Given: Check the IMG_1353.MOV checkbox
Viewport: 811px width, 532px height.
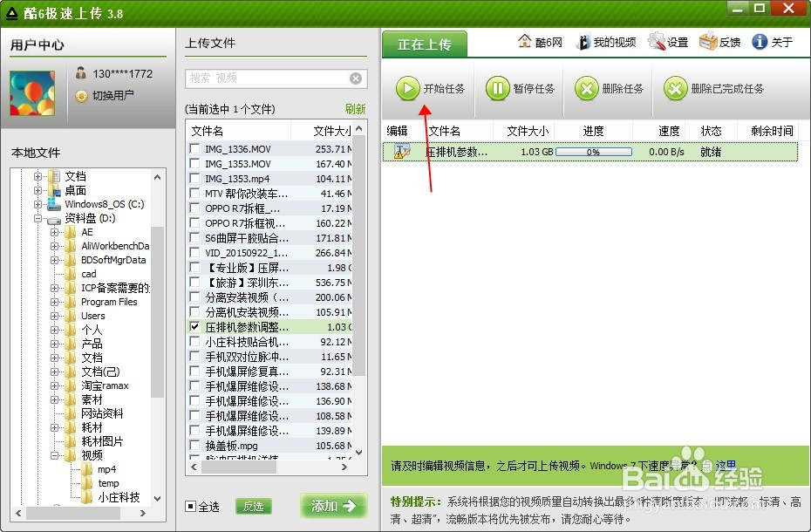Looking at the screenshot, I should (x=194, y=164).
